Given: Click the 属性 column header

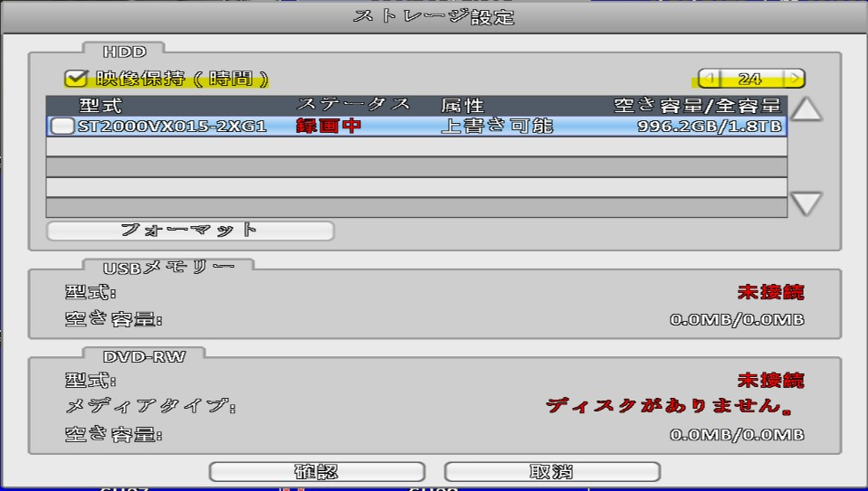Looking at the screenshot, I should pos(463,106).
